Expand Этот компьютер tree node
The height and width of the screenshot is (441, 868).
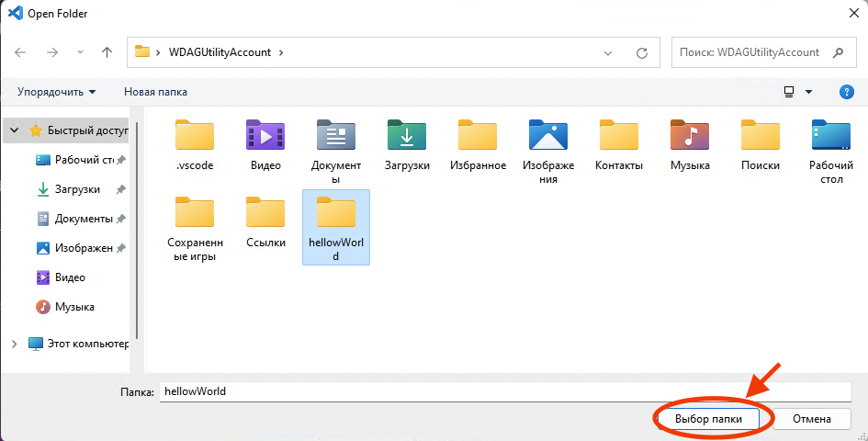[x=14, y=344]
